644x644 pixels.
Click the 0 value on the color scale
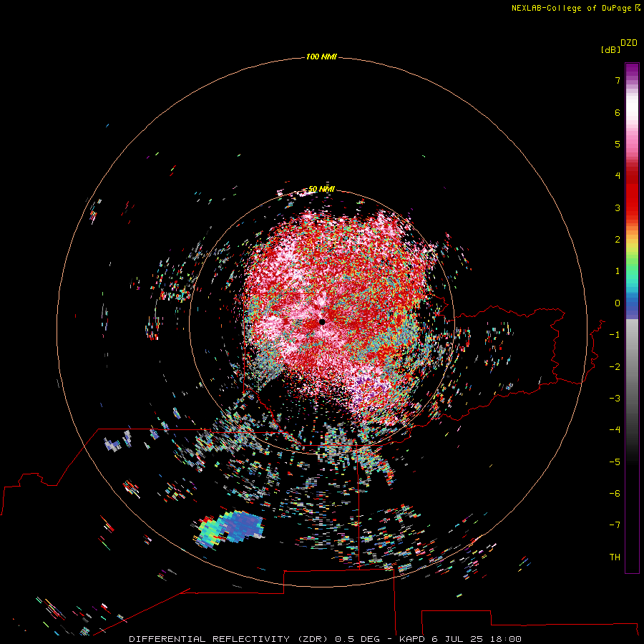tap(618, 303)
